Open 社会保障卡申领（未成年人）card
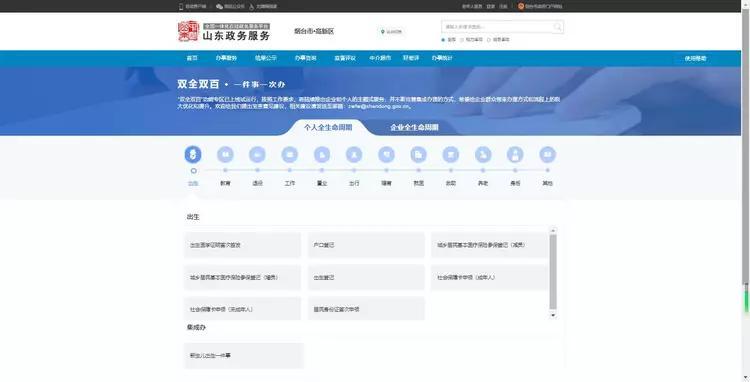 [243, 309]
